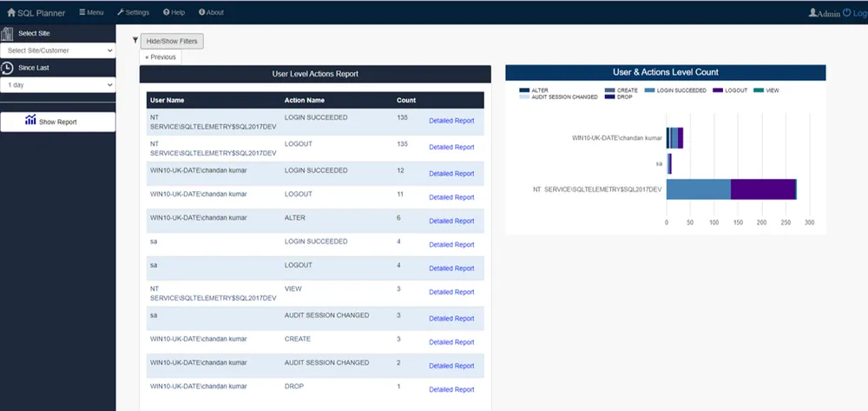Click the VIEW action name cell
This screenshot has height=411, width=868.
(293, 288)
